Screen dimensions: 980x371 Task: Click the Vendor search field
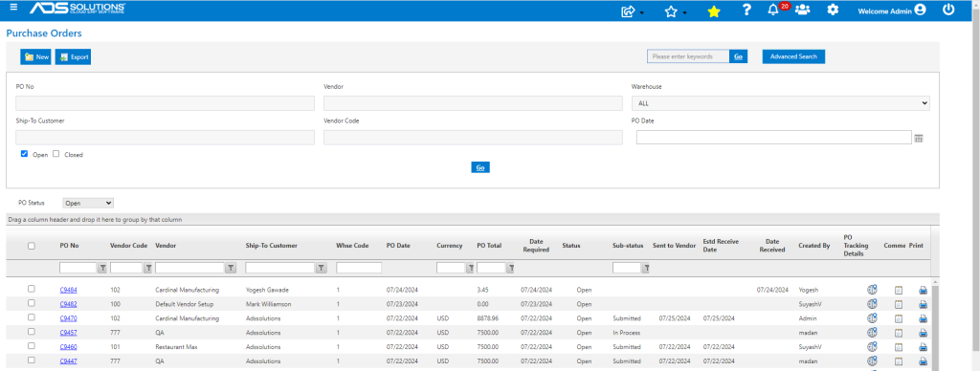pos(473,103)
